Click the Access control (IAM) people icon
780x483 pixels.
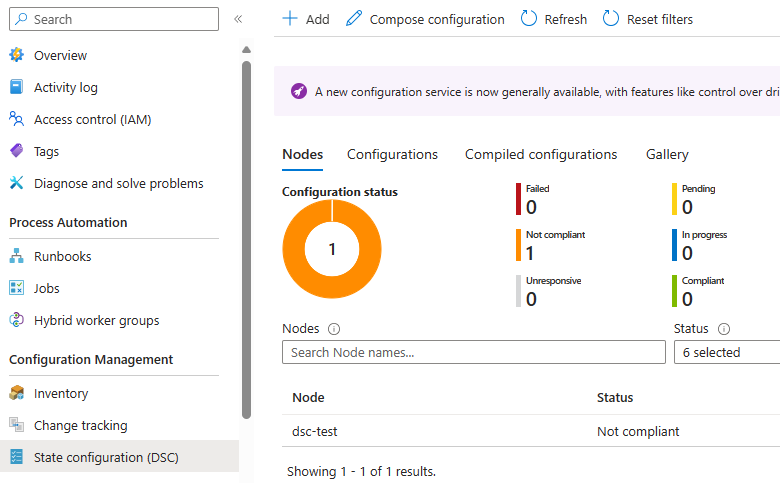[x=16, y=119]
